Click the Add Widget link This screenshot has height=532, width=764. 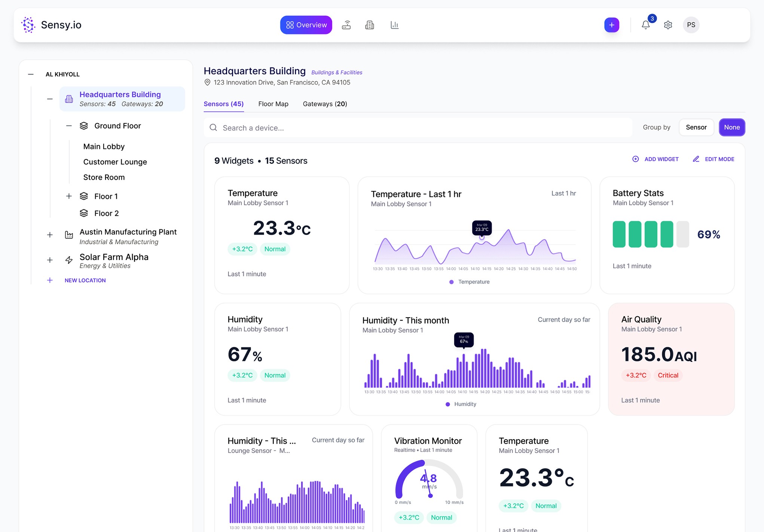655,159
